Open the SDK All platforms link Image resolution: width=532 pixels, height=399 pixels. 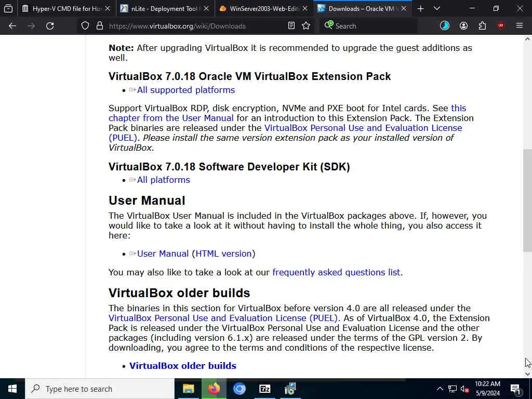tap(164, 180)
